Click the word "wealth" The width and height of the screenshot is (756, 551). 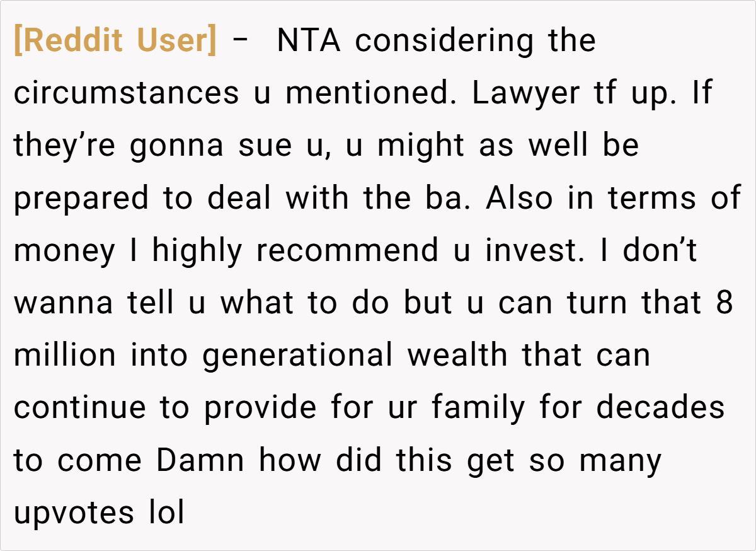coord(457,356)
